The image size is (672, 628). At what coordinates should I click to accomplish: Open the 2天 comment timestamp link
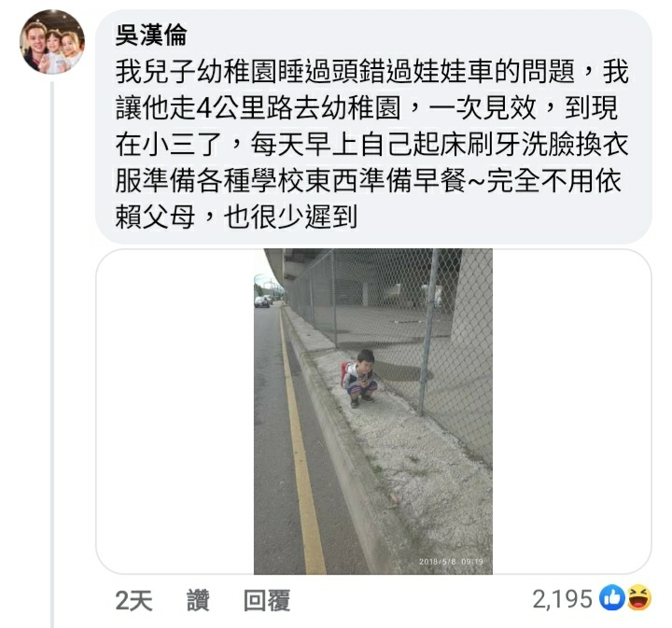click(133, 600)
